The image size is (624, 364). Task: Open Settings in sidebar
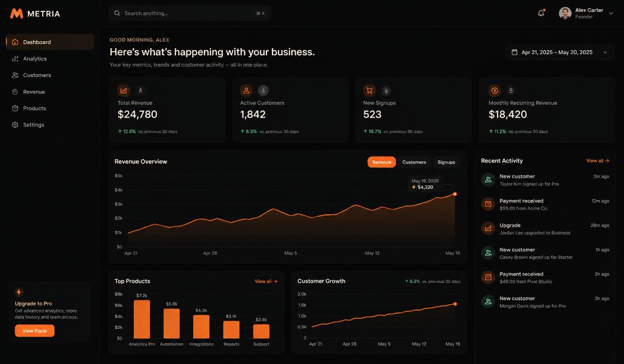pos(50,125)
